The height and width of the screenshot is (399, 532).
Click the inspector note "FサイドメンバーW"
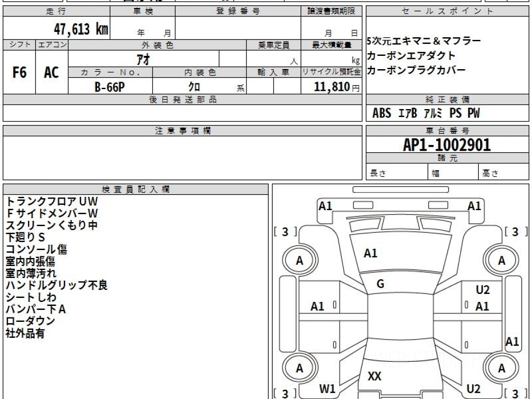[52, 213]
